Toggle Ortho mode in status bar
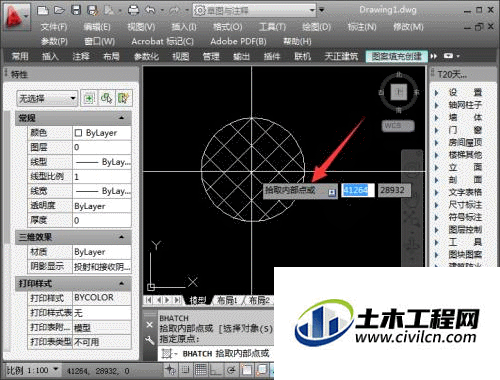This screenshot has height=380, width=500. 215,369
